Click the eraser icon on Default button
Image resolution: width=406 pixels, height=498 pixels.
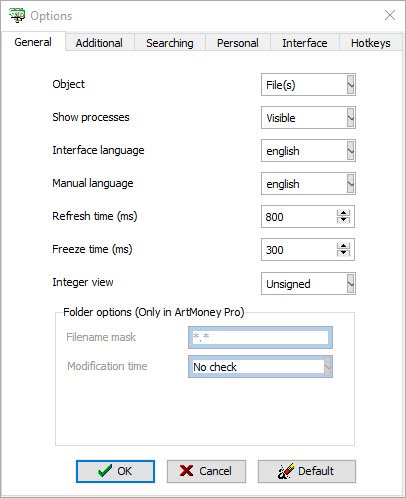coord(286,471)
